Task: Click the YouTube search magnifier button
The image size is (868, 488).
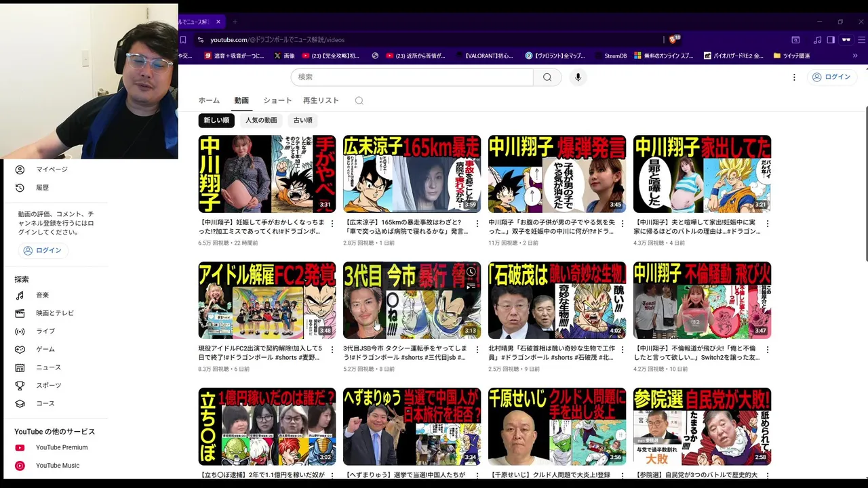Action: tap(547, 77)
